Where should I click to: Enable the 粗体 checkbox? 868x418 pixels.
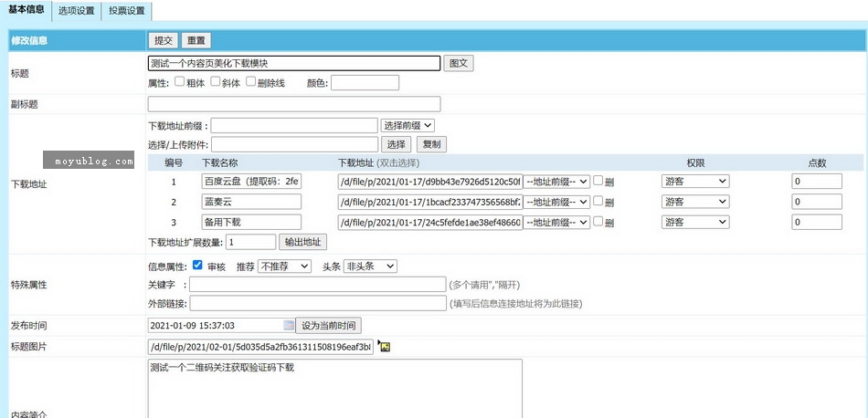(x=179, y=82)
